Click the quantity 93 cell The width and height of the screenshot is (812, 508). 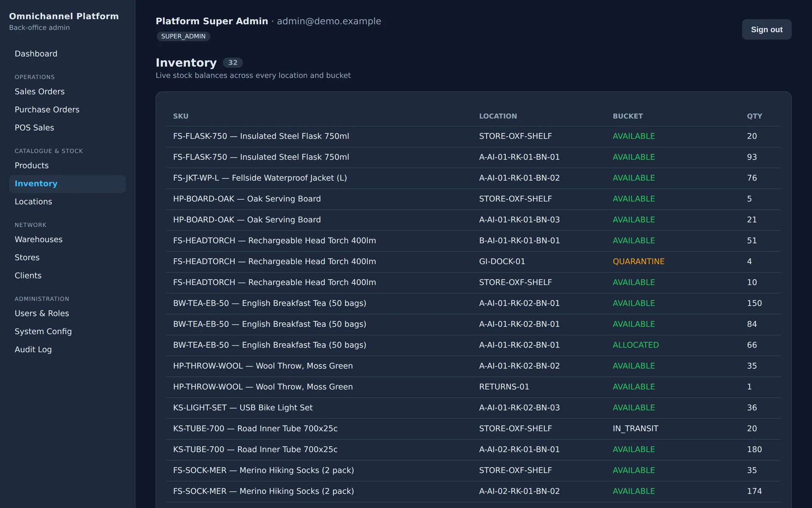[x=752, y=157]
